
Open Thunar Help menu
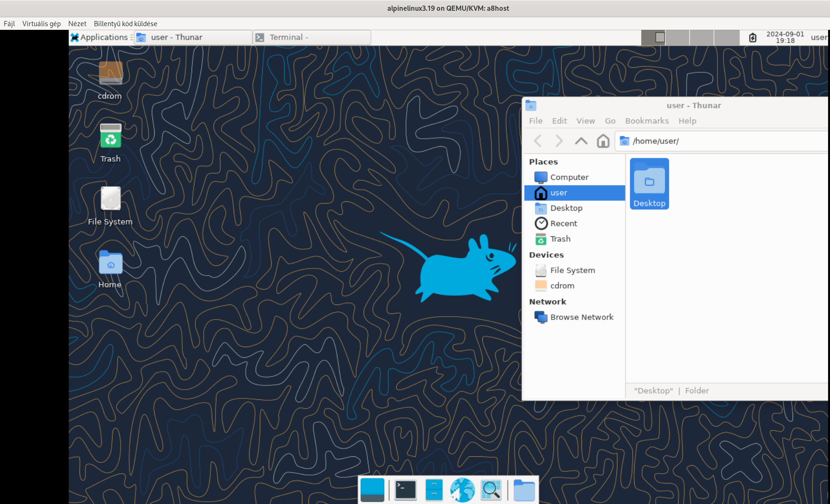coord(687,121)
